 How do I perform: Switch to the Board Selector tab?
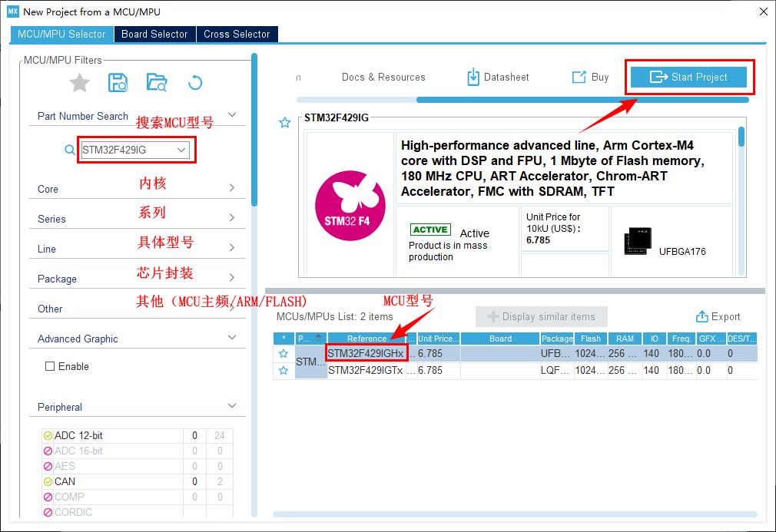pyautogui.click(x=154, y=34)
